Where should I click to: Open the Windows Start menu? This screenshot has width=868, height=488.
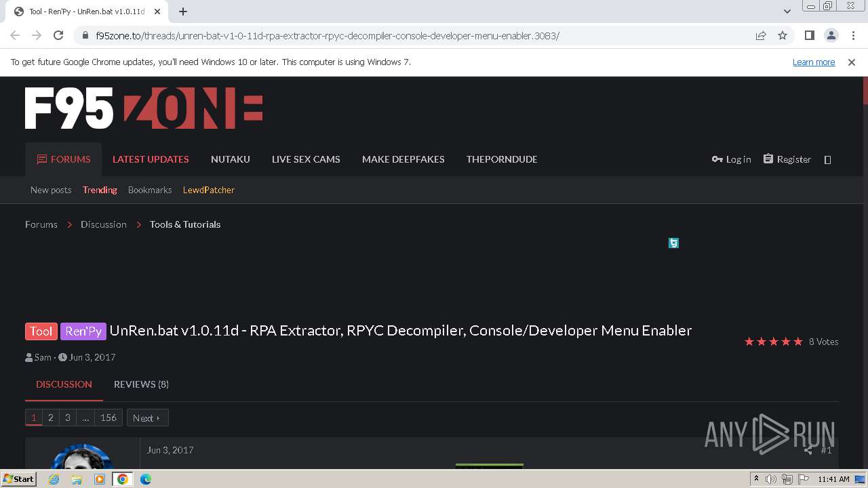(x=19, y=479)
